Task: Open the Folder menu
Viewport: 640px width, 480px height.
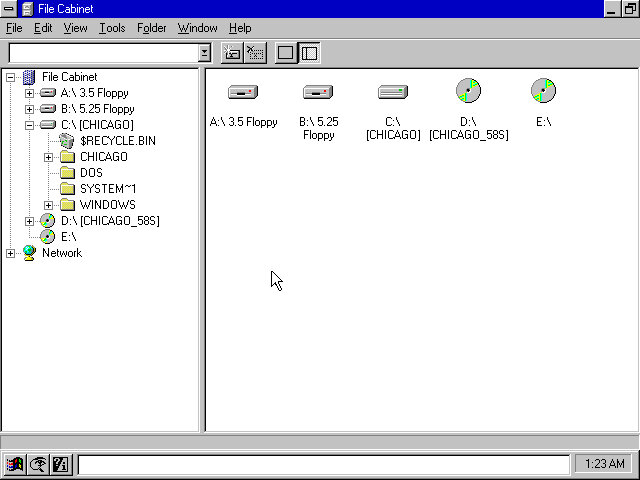Action: tap(152, 28)
